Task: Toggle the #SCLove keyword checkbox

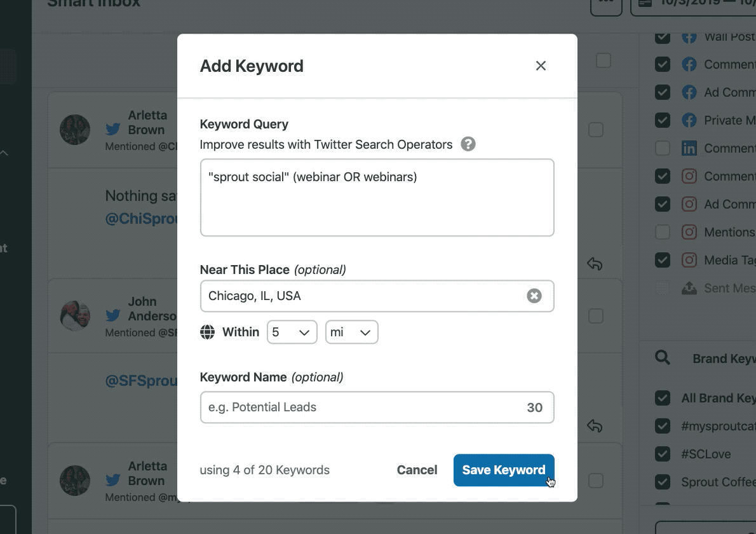Action: (663, 455)
